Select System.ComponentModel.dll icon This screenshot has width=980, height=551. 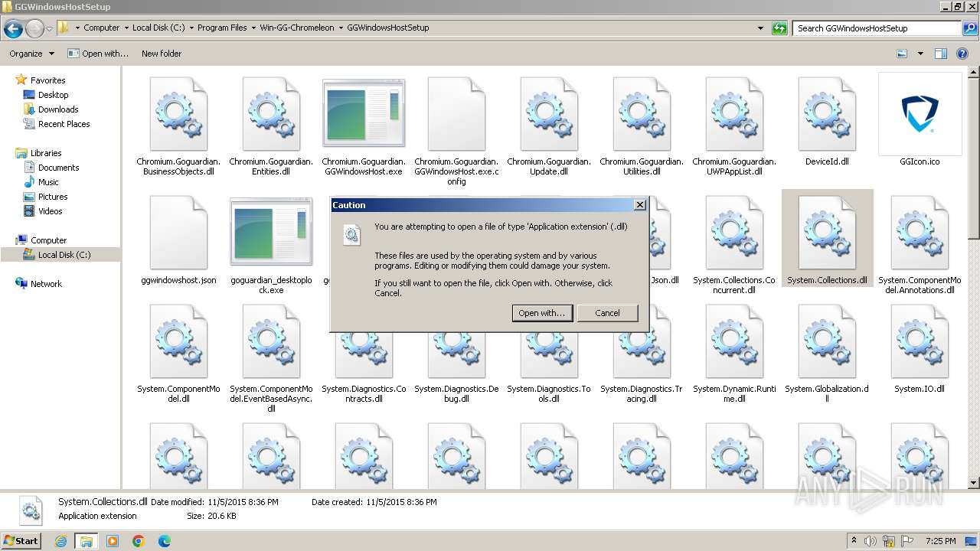178,341
